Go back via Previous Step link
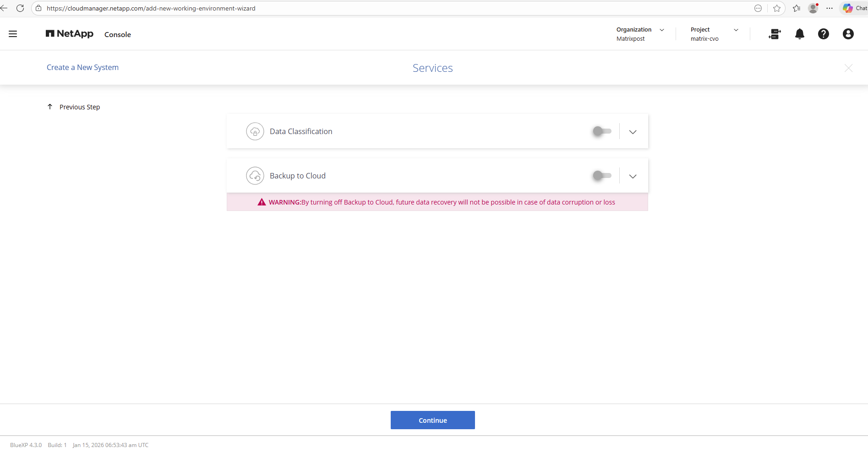Viewport: 868px width, 453px height. tap(80, 107)
